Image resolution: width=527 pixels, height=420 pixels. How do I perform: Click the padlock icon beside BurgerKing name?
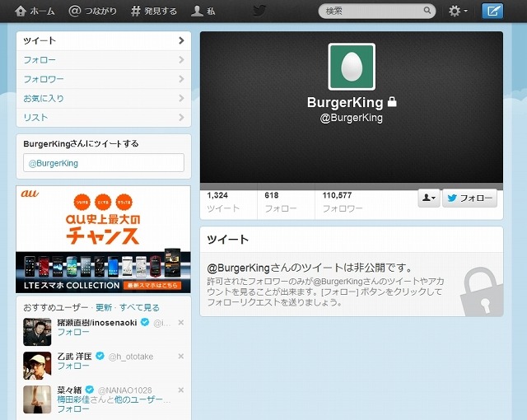point(392,101)
